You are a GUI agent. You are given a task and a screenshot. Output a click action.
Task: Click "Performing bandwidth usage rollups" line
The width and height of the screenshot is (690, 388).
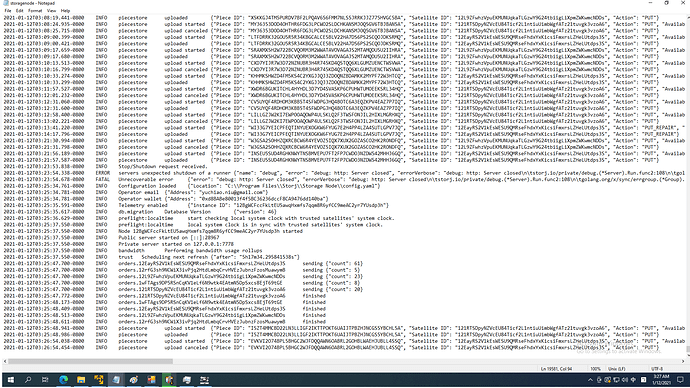[133, 250]
